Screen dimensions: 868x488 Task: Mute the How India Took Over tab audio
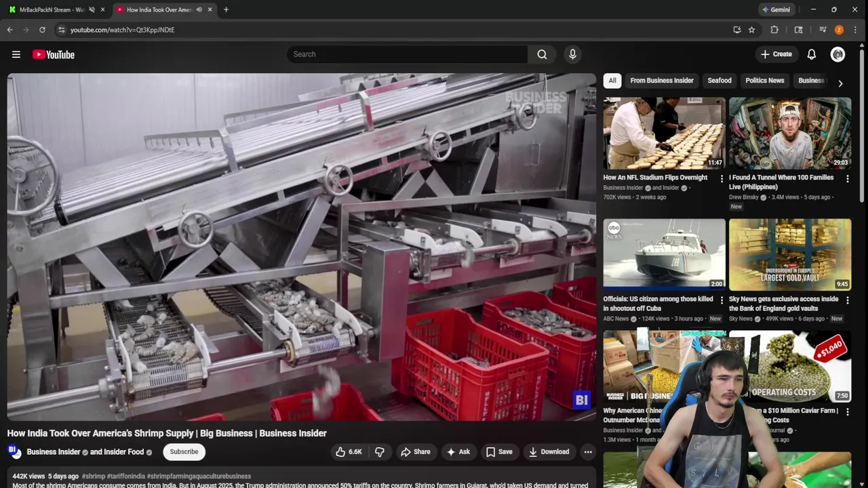[x=199, y=9]
